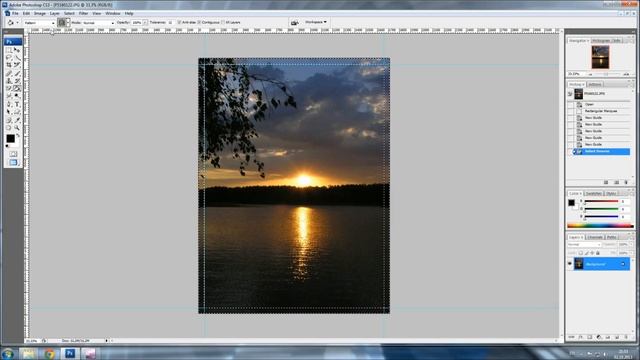Select the Background layer
640x360 pixels.
point(602,264)
